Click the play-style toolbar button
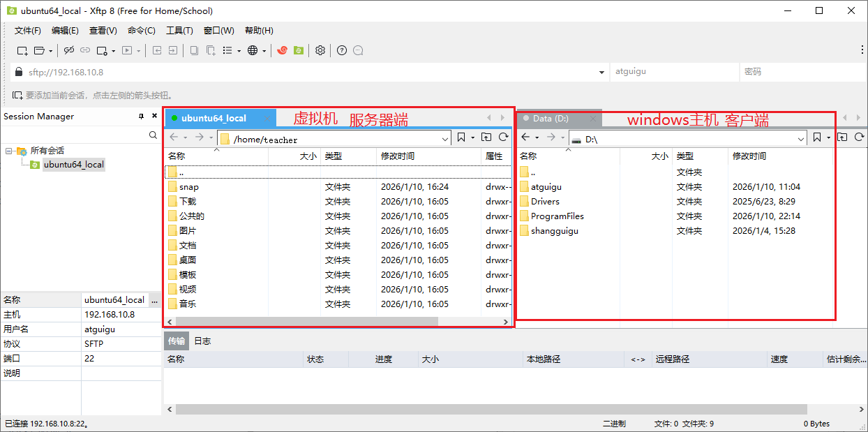This screenshot has height=432, width=868. (127, 50)
